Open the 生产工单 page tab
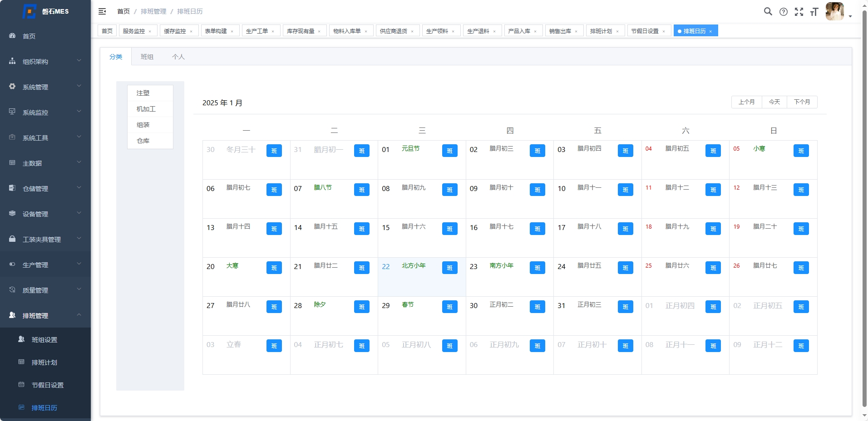 pos(261,31)
